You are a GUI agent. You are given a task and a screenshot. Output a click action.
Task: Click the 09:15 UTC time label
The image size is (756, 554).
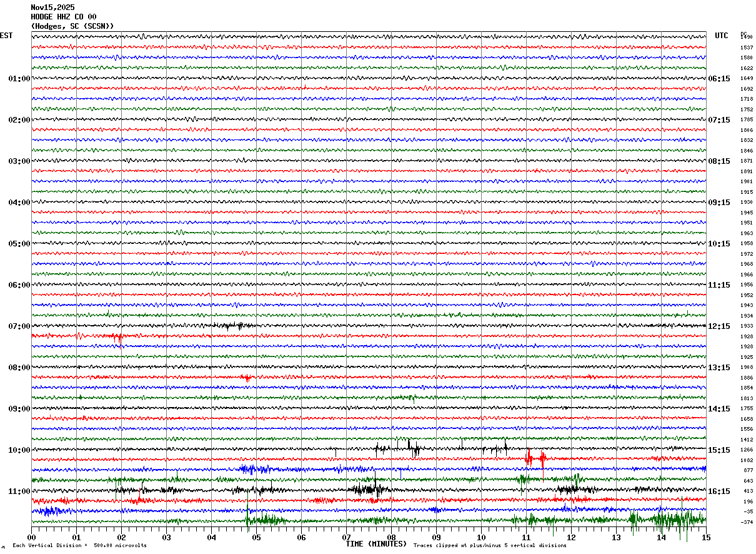[x=719, y=203]
